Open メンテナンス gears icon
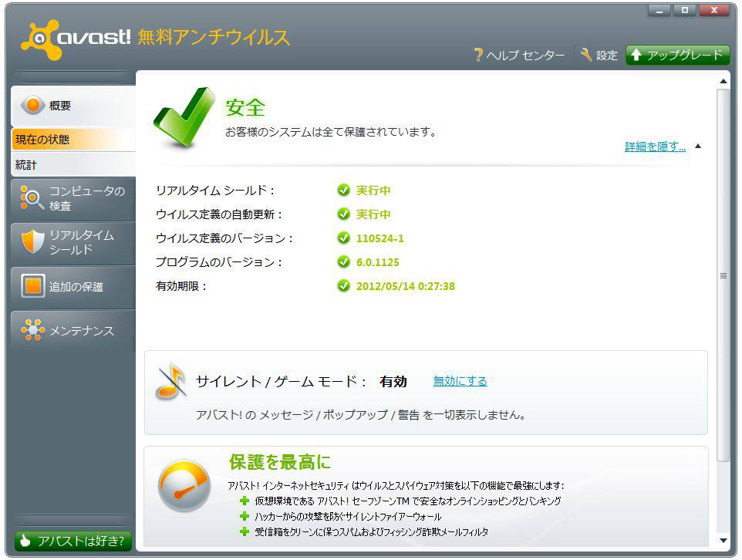742x560 pixels. pos(32,330)
